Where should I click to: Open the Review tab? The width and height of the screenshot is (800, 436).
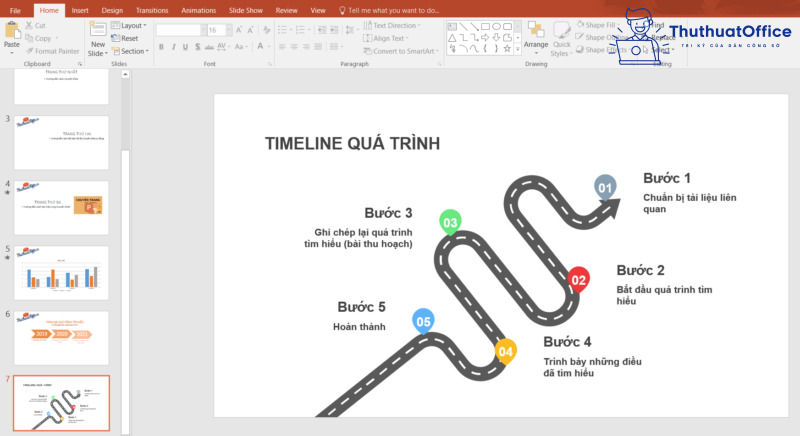[286, 10]
